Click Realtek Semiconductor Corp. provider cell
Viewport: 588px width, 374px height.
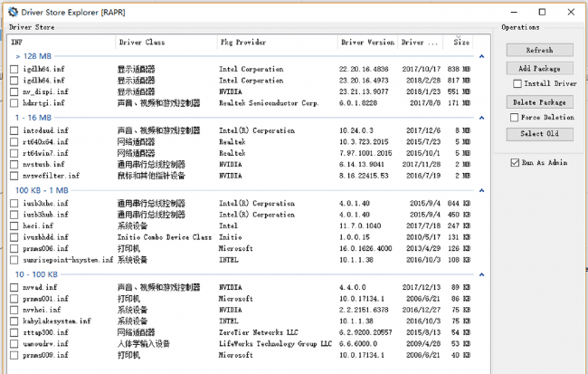pos(269,103)
